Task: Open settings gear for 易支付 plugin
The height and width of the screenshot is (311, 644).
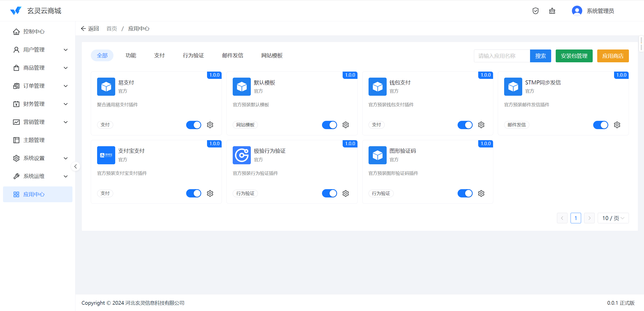Action: point(210,125)
